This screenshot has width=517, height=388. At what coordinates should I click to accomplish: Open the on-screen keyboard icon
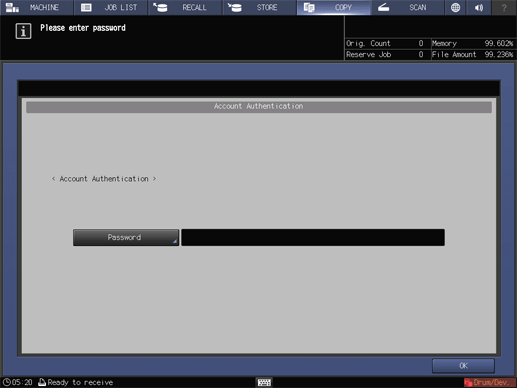(x=264, y=382)
